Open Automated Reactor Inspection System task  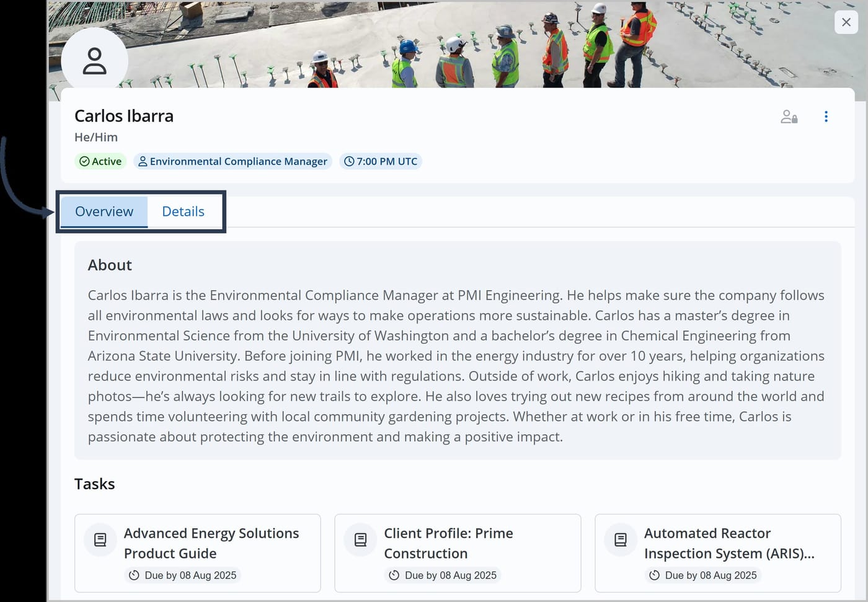tap(718, 553)
